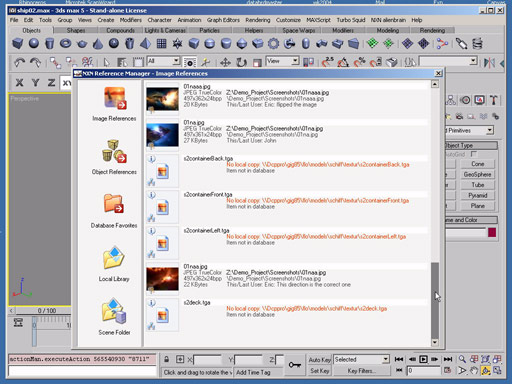Select the Scale transform tool

[x=257, y=63]
